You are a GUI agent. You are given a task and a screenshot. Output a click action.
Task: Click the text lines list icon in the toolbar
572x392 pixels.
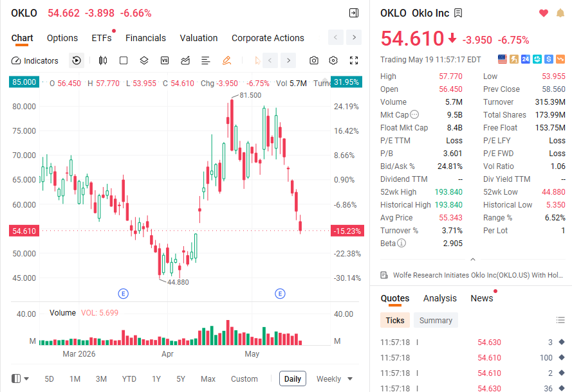pyautogui.click(x=206, y=60)
